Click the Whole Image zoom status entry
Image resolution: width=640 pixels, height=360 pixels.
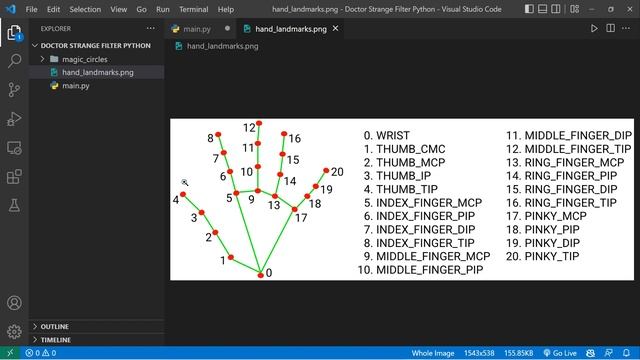click(433, 353)
